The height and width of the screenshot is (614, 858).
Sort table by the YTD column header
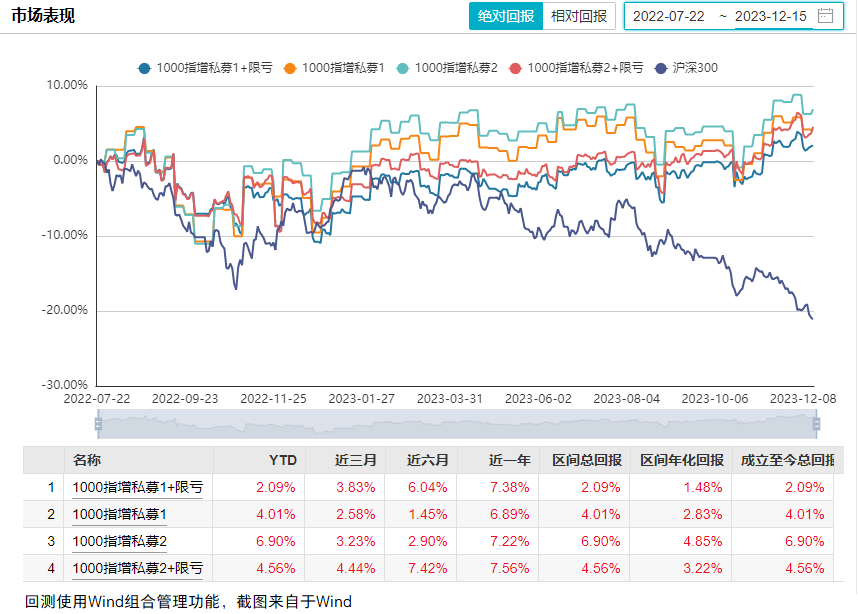[282, 460]
